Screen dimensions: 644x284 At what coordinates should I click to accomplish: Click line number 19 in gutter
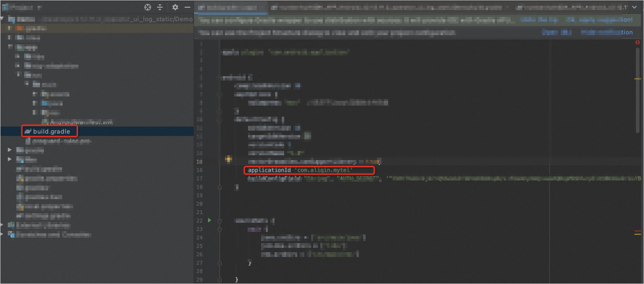[x=199, y=196]
